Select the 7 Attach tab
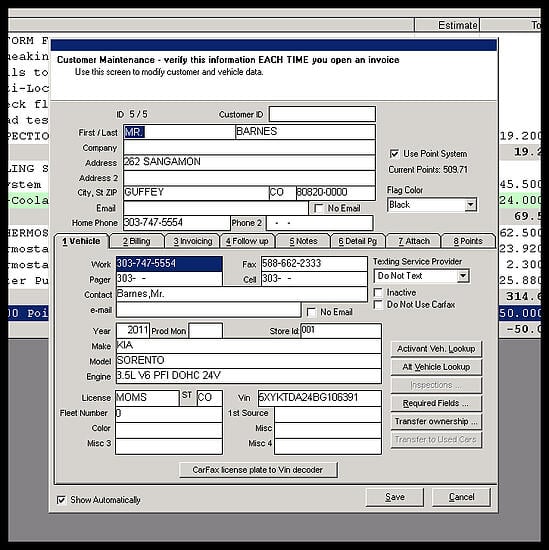The height and width of the screenshot is (550, 549). pyautogui.click(x=414, y=241)
